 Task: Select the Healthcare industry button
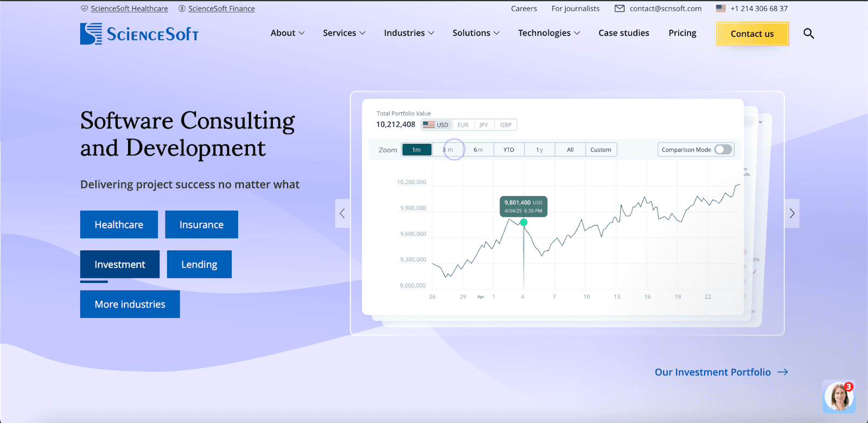(x=119, y=225)
